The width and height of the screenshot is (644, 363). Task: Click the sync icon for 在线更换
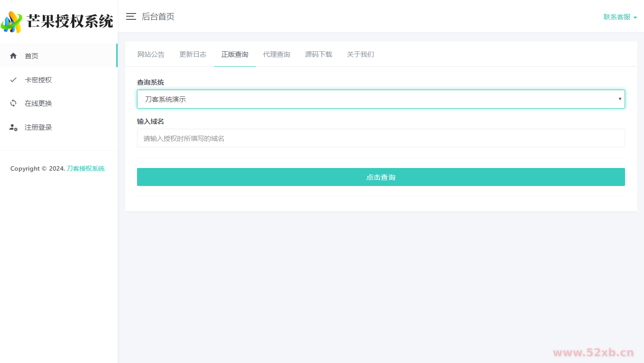(14, 103)
